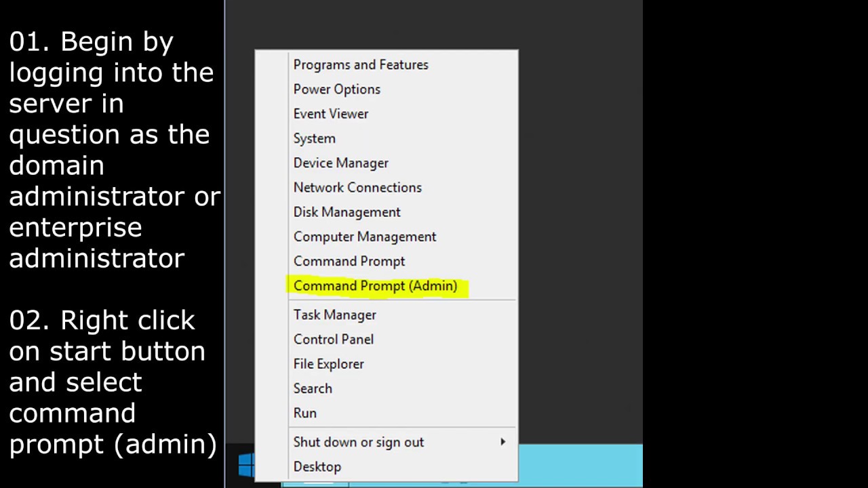Click the Windows Start button logo
The width and height of the screenshot is (868, 488).
click(247, 465)
